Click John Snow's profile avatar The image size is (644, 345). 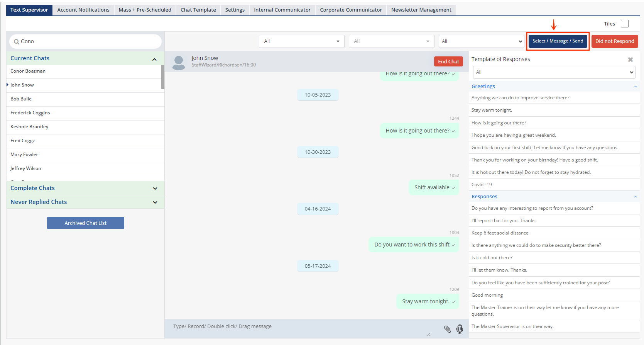tap(179, 62)
